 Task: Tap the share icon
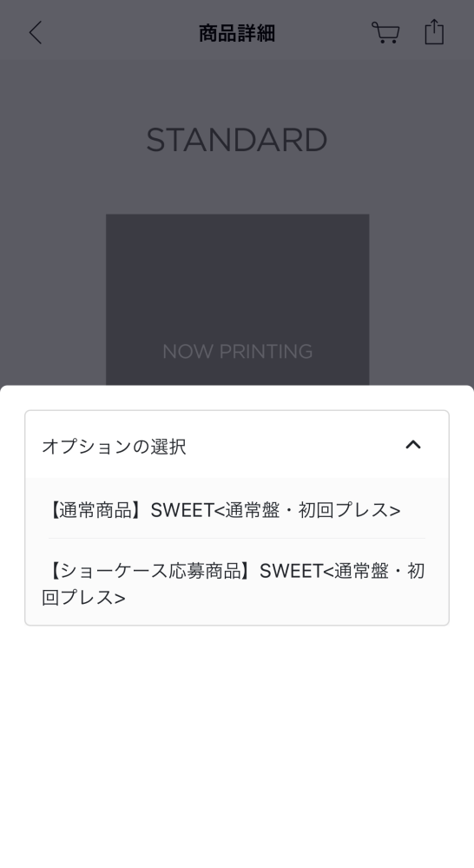pos(434,31)
